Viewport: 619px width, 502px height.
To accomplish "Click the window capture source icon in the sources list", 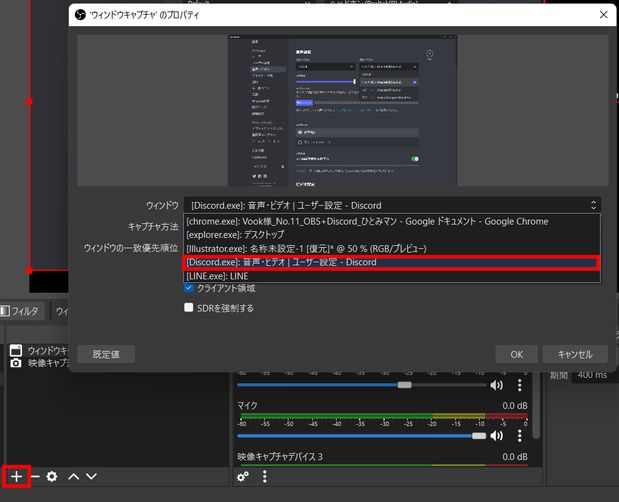I will (16, 350).
